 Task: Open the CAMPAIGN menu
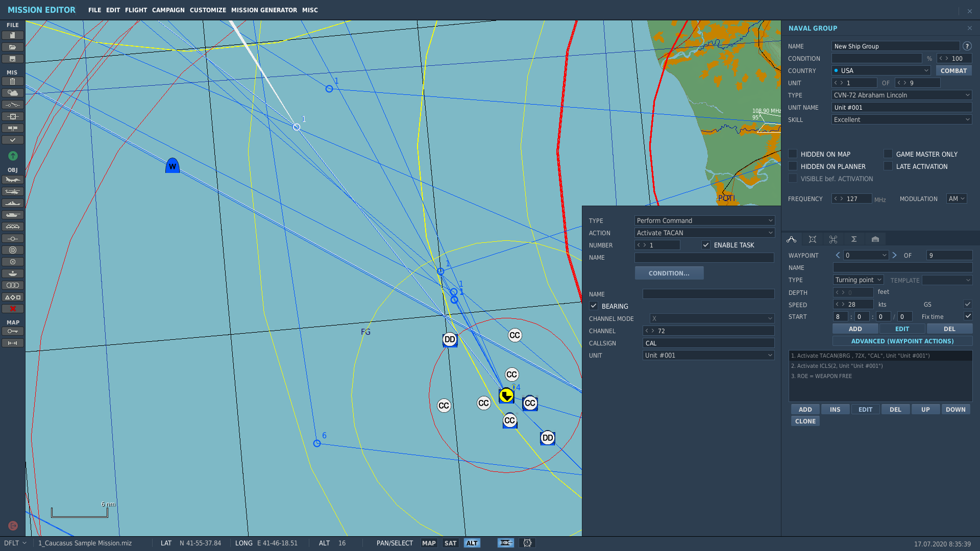pyautogui.click(x=168, y=10)
